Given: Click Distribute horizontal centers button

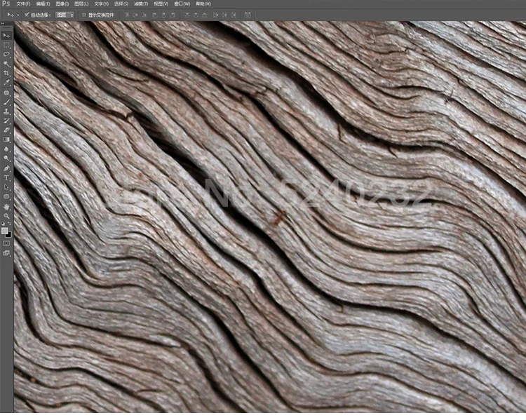Looking at the screenshot, I should click(224, 15).
